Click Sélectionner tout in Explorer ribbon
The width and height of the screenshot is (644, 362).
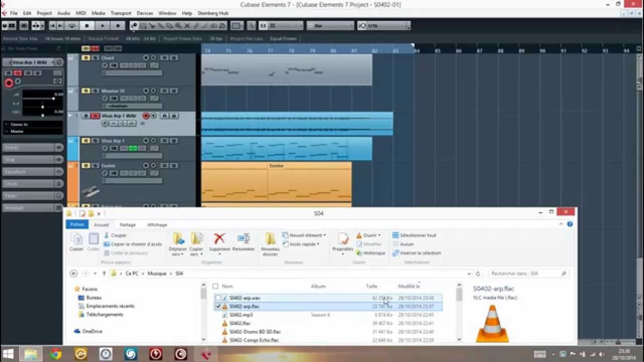pos(414,235)
